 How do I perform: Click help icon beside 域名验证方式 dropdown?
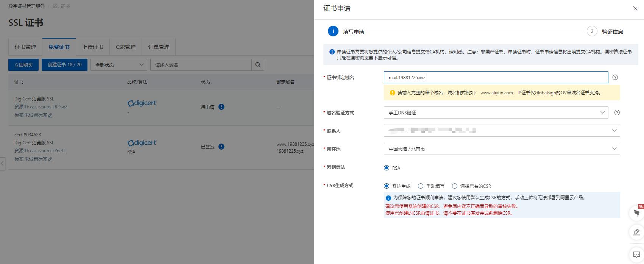pos(617,112)
